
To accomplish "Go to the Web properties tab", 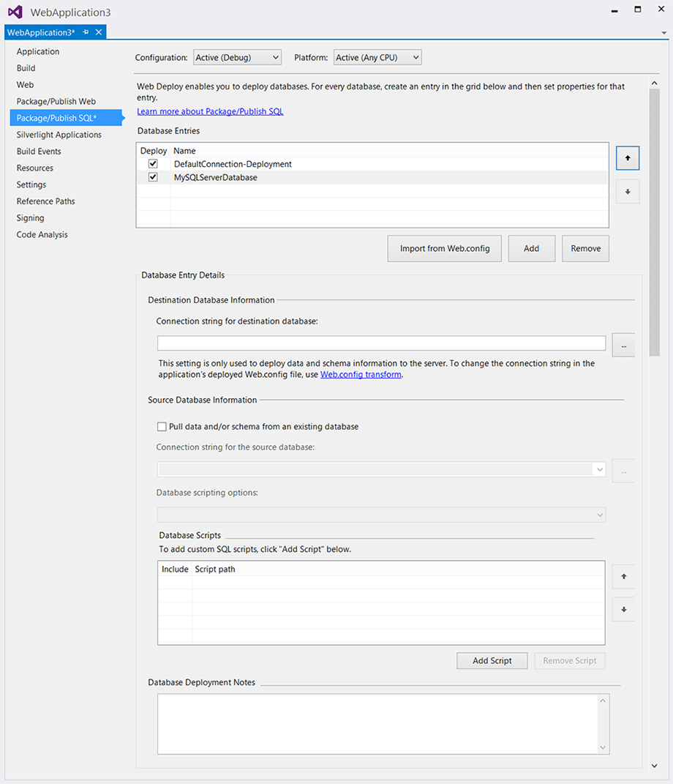I will point(25,84).
